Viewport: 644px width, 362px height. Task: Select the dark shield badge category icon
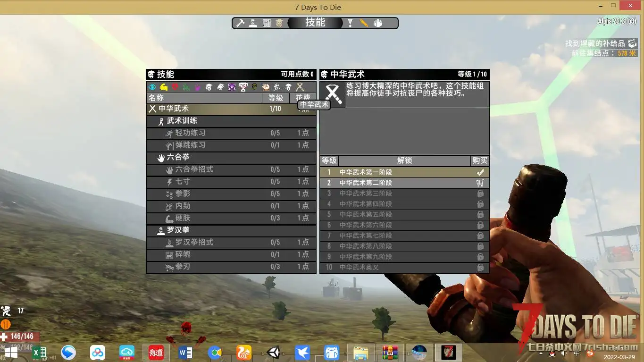pos(254,87)
